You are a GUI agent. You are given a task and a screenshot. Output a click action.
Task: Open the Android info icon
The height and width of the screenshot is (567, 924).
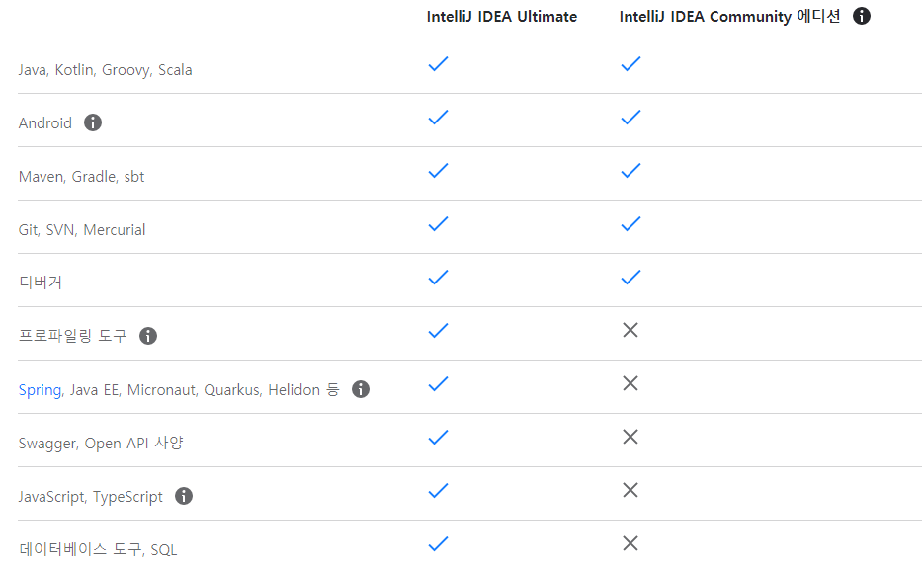point(93,122)
